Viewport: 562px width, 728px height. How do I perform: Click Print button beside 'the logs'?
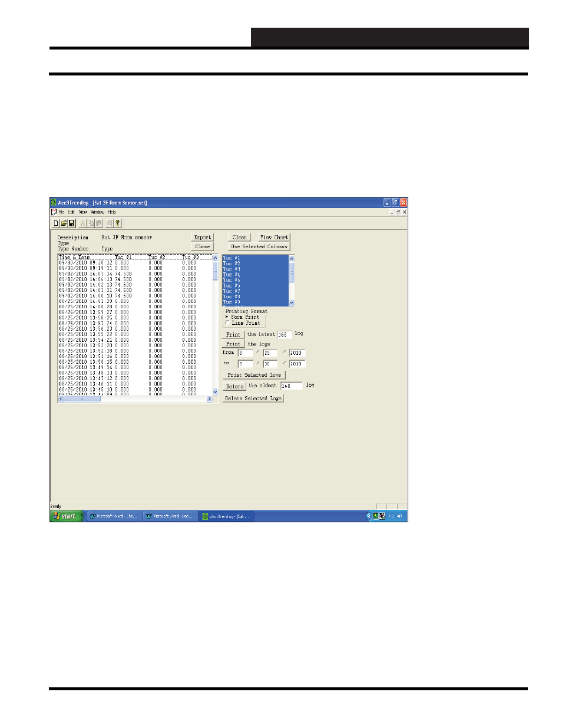tap(233, 344)
